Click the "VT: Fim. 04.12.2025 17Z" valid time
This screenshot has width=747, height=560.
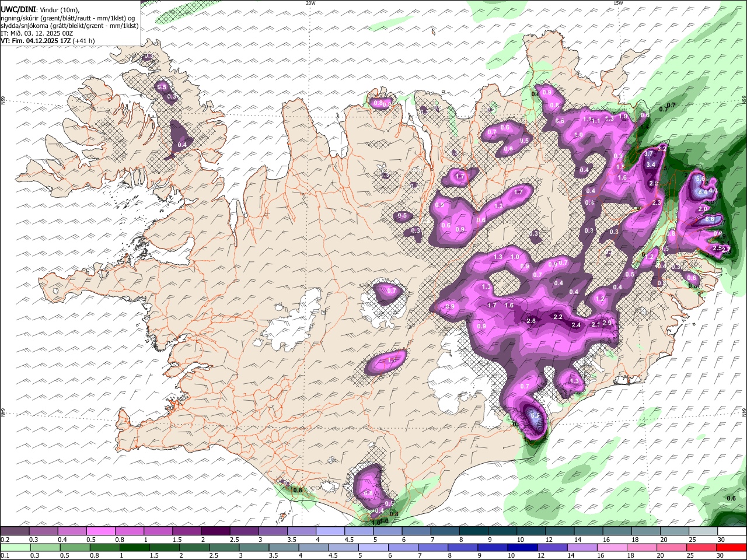pyautogui.click(x=36, y=41)
